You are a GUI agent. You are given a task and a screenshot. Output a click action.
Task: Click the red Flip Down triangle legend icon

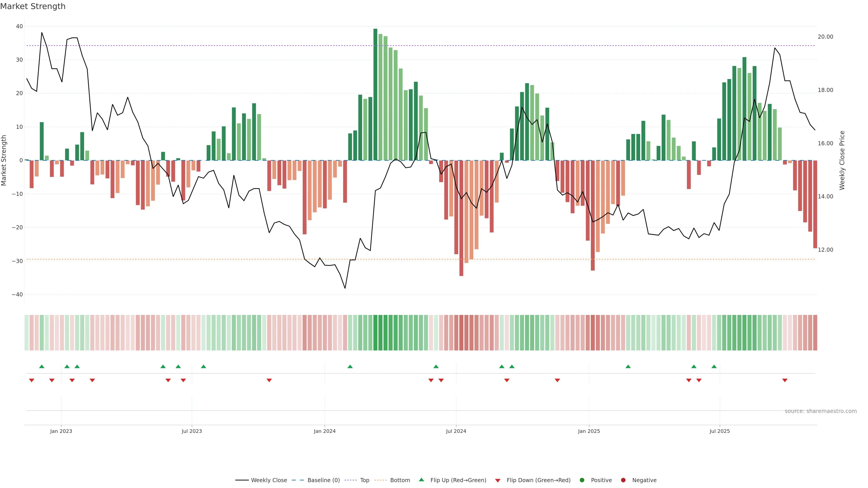pos(498,480)
